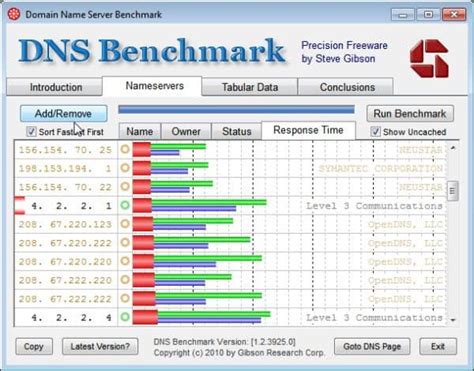Image resolution: width=474 pixels, height=371 pixels.
Task: Click response bars for 4.2.2.4 row
Action: [x=201, y=317]
